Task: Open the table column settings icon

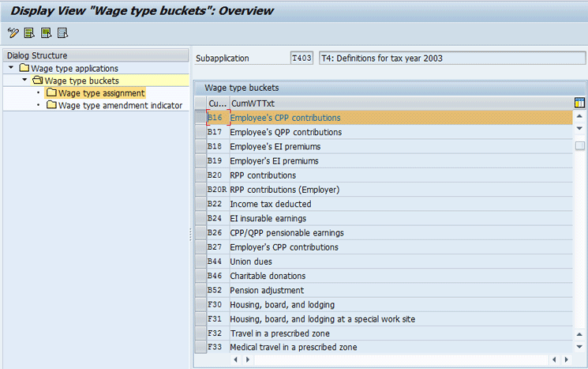Action: (x=580, y=103)
